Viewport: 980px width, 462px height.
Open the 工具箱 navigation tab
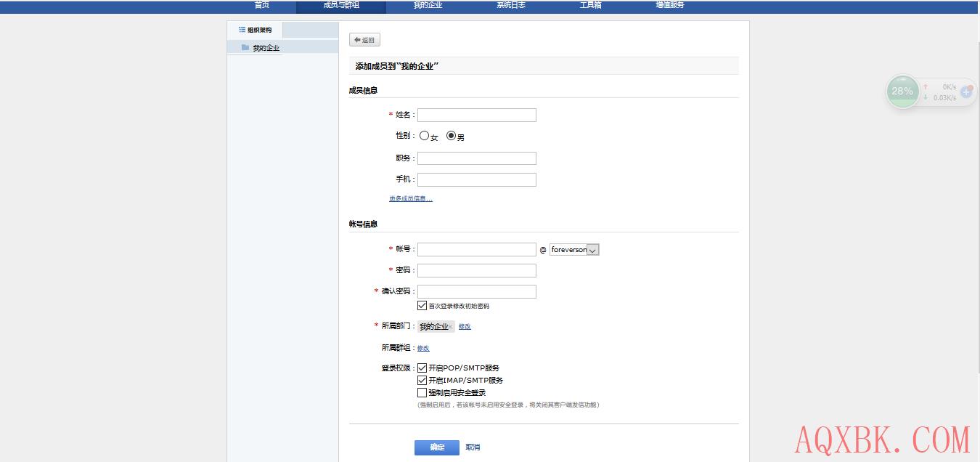(590, 5)
